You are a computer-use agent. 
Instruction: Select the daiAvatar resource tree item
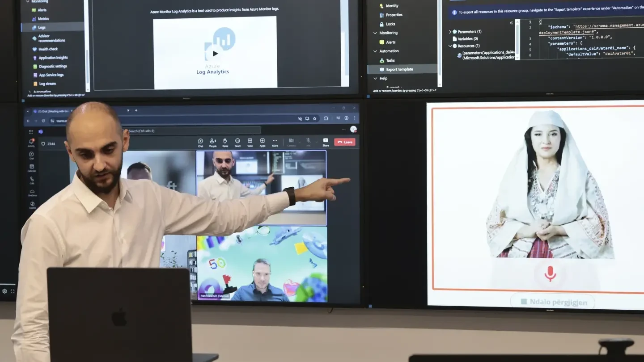486,55
